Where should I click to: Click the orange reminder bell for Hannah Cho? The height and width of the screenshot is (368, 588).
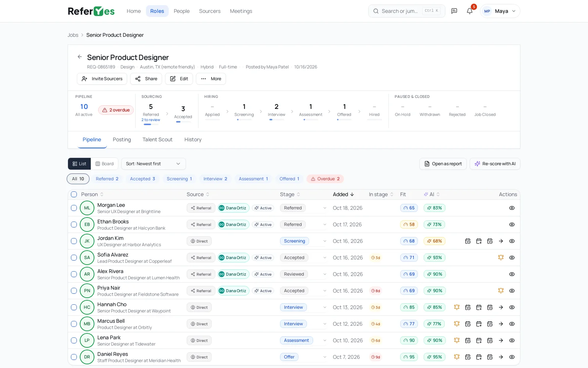point(457,307)
